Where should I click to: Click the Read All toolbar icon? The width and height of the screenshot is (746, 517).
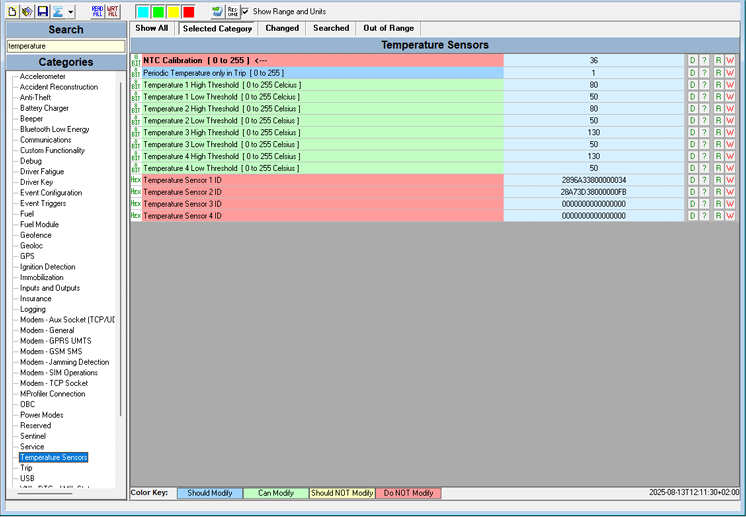click(97, 11)
